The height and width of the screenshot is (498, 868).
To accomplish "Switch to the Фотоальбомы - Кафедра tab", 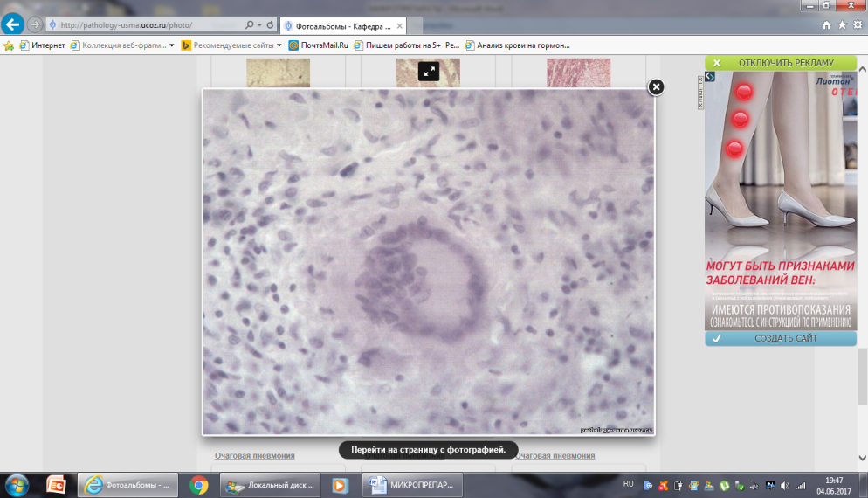I will click(x=343, y=26).
